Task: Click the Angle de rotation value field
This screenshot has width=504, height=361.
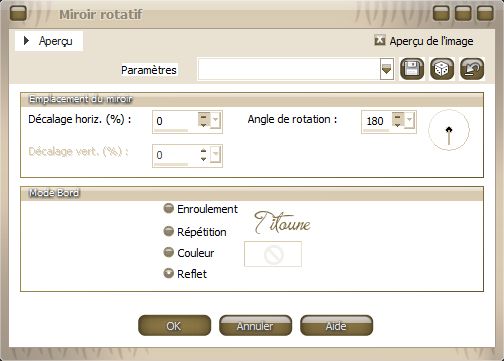Action: point(377,121)
